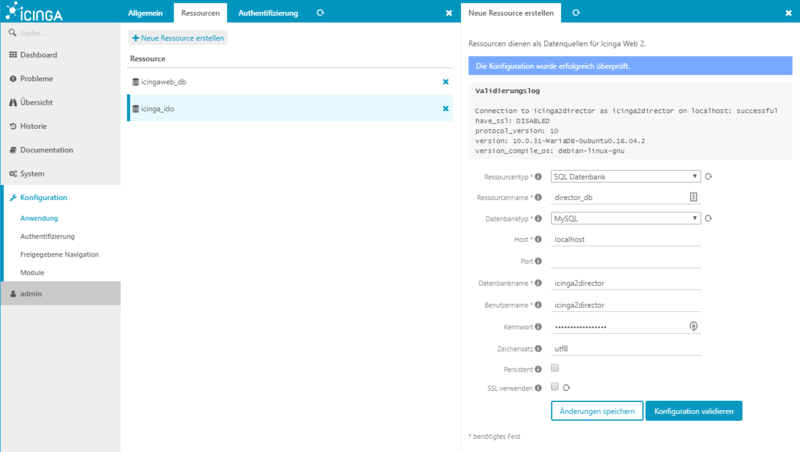Expand the admin user menu in sidebar
The width and height of the screenshot is (800, 452).
coord(60,293)
